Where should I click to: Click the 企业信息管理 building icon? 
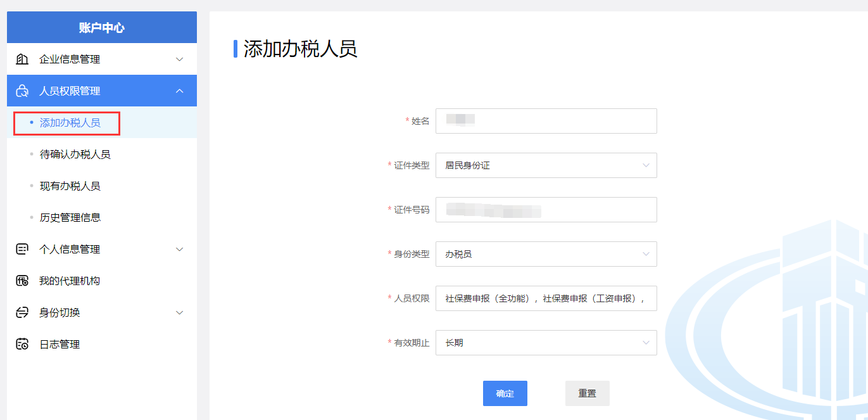click(x=22, y=60)
